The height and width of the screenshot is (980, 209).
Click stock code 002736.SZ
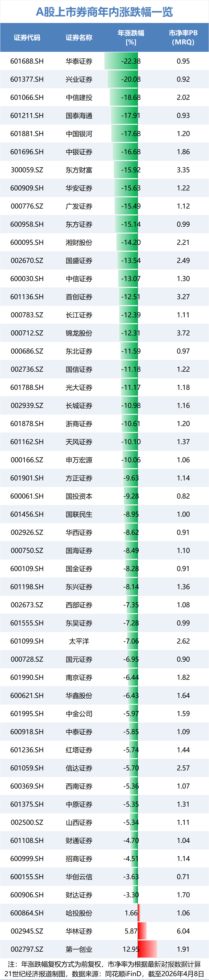(27, 369)
